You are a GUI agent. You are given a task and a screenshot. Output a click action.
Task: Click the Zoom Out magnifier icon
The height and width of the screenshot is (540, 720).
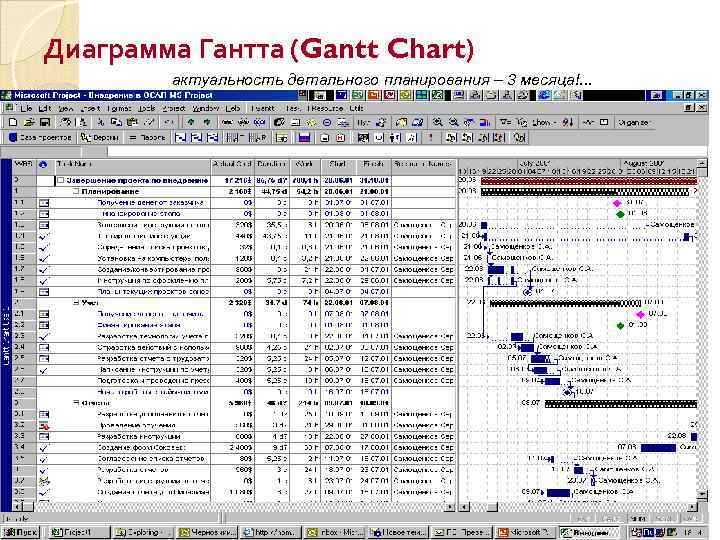[454, 122]
